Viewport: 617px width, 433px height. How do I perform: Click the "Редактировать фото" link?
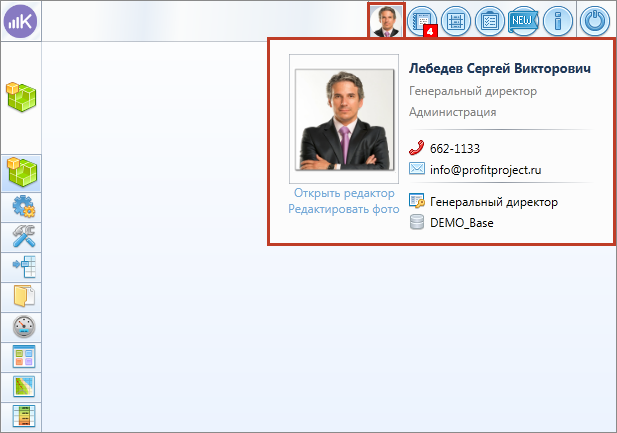344,209
